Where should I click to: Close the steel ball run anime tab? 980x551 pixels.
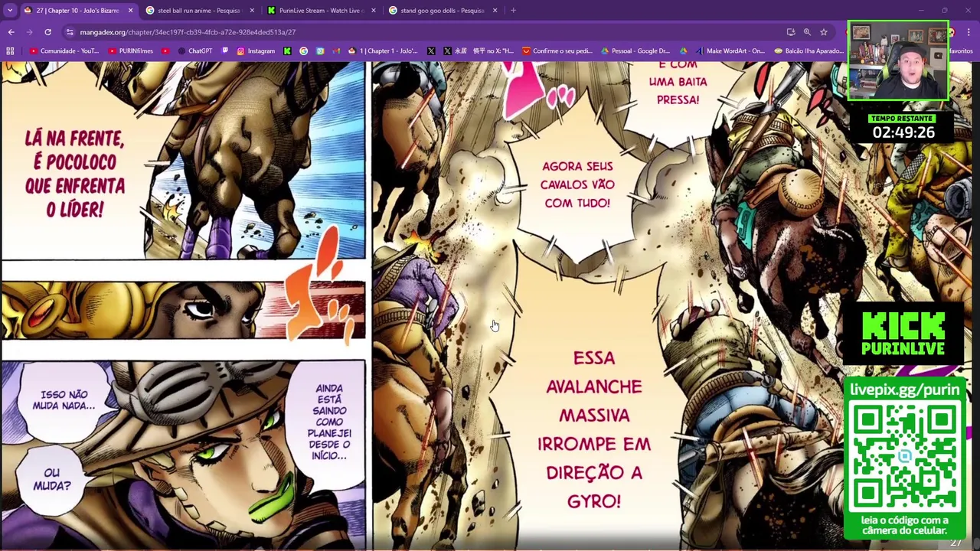click(252, 11)
